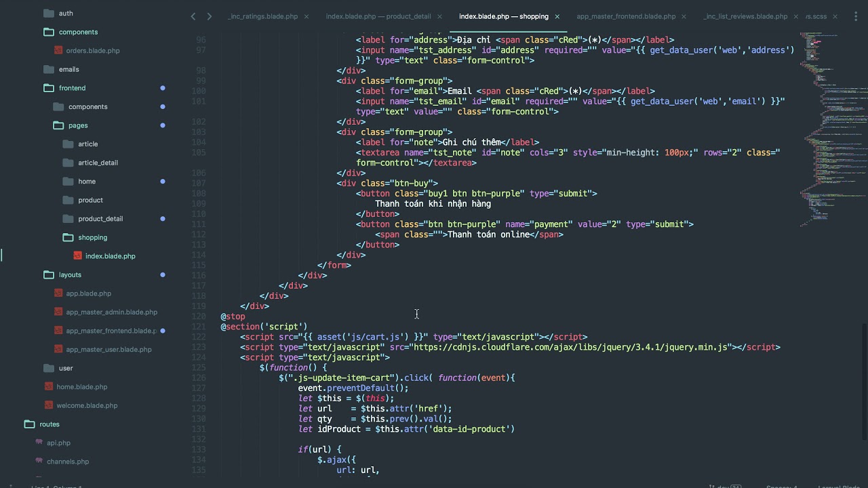868x488 pixels.
Task: Switch to index.blade.php — product_detail tab
Action: 378,16
